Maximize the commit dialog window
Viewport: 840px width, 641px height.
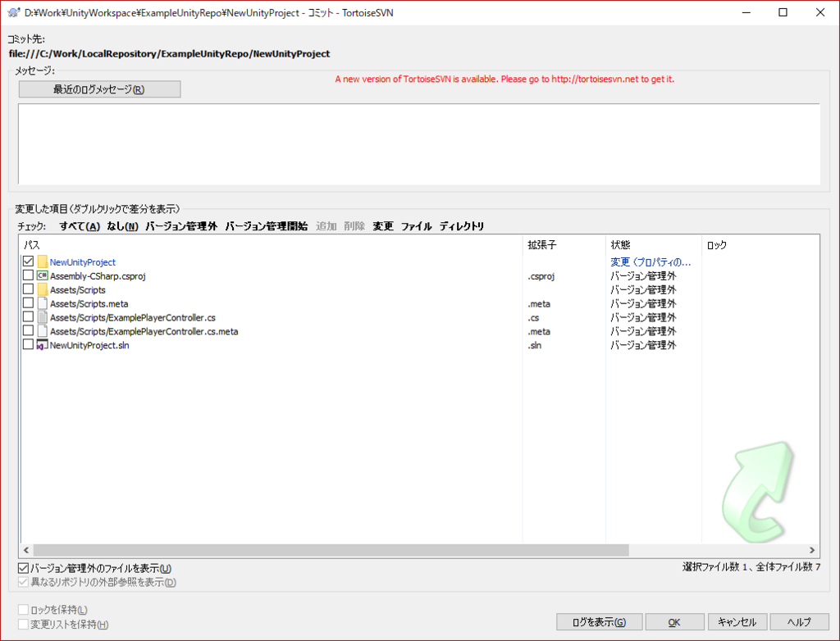(x=783, y=12)
